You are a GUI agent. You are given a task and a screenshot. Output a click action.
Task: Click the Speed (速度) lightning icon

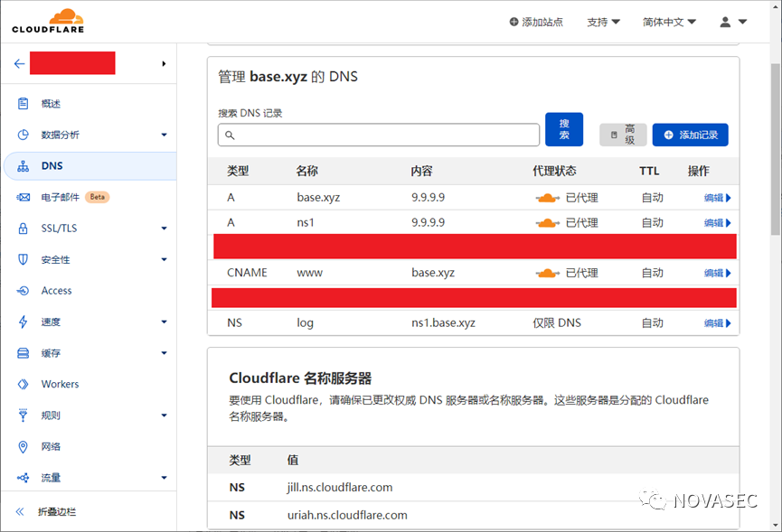point(23,322)
